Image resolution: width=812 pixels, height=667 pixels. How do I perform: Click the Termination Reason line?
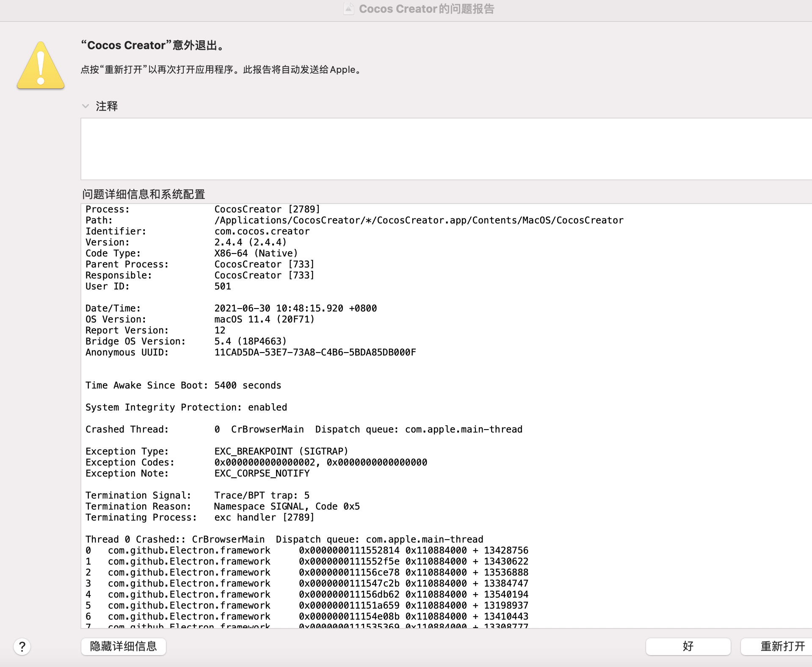(223, 506)
